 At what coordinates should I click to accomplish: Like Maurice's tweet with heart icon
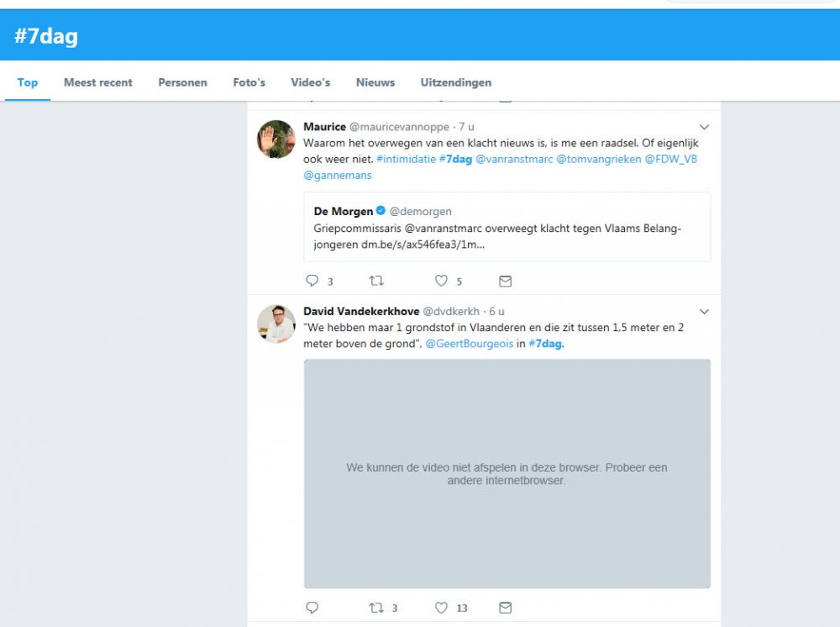(x=441, y=281)
